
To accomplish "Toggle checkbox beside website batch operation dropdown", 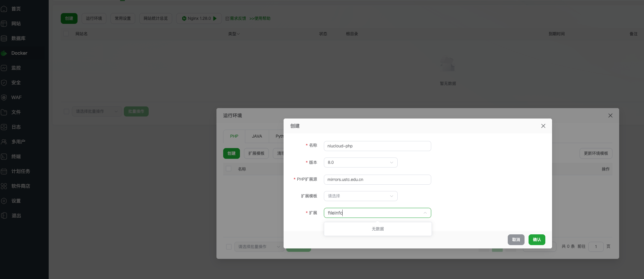I will (66, 111).
